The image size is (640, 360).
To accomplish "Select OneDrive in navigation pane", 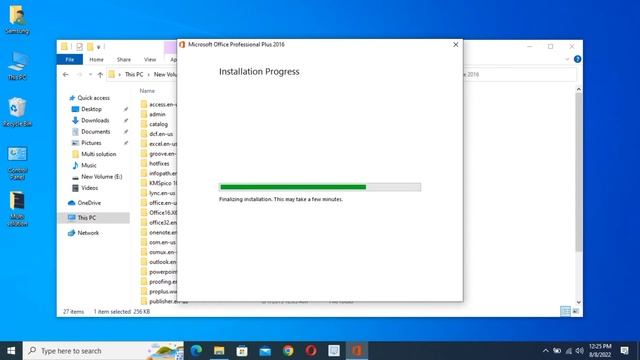I will click(89, 203).
